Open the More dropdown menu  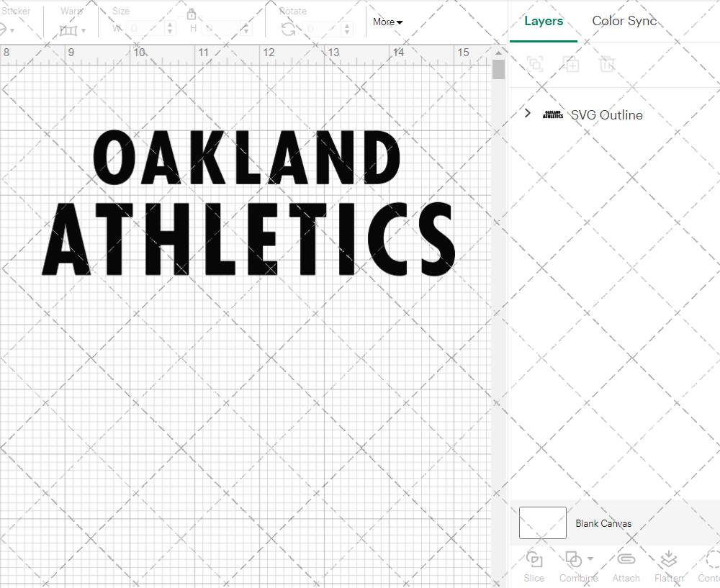387,22
